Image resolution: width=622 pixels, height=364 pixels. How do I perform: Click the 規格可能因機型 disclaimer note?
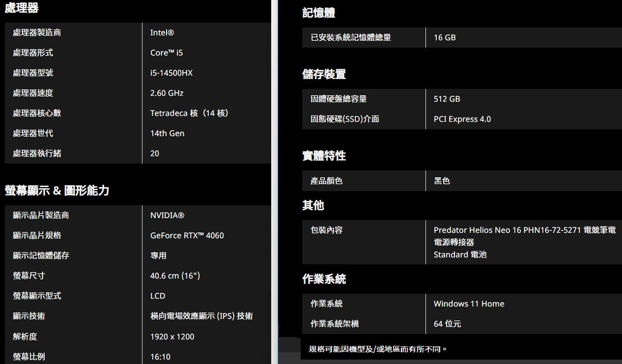click(x=378, y=349)
